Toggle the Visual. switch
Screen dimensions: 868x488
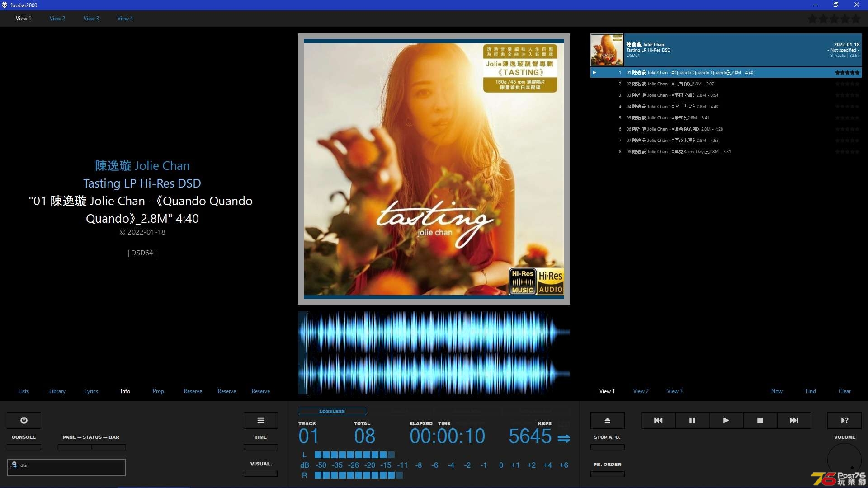point(261,474)
